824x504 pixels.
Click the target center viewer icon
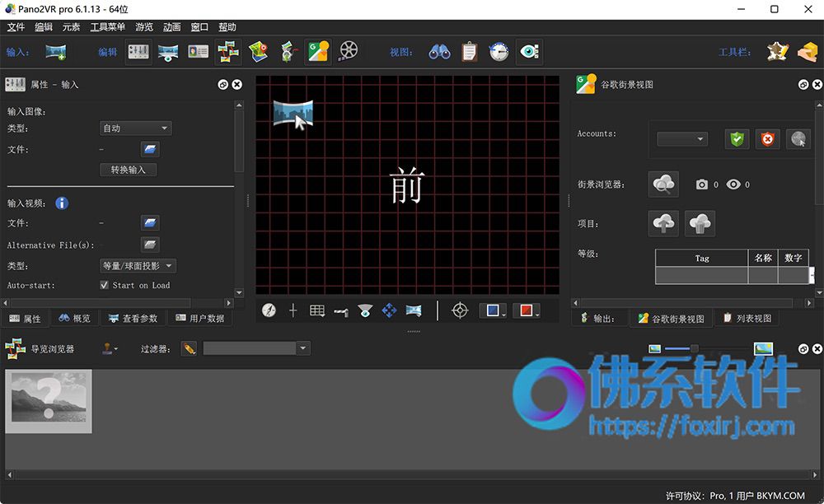[460, 310]
